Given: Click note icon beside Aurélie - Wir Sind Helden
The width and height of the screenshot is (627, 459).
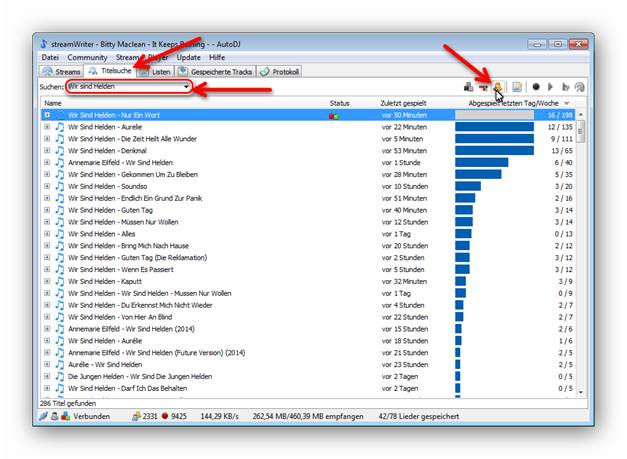Looking at the screenshot, I should point(60,365).
